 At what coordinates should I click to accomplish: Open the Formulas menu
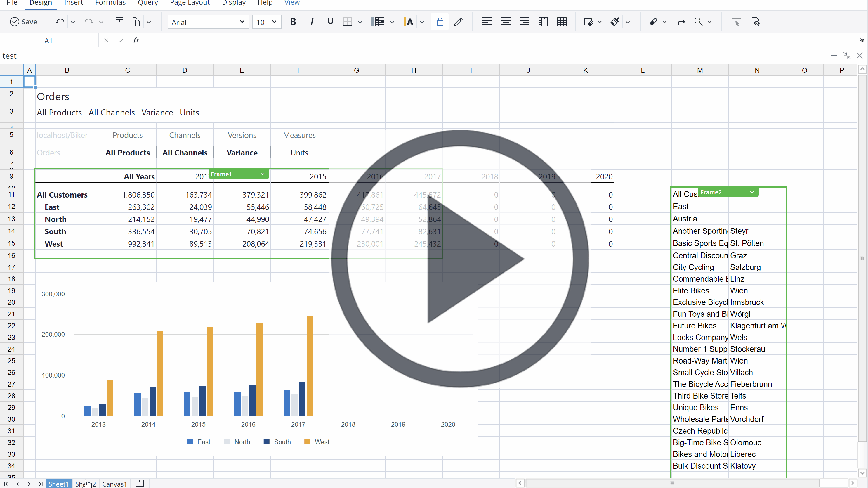coord(110,3)
